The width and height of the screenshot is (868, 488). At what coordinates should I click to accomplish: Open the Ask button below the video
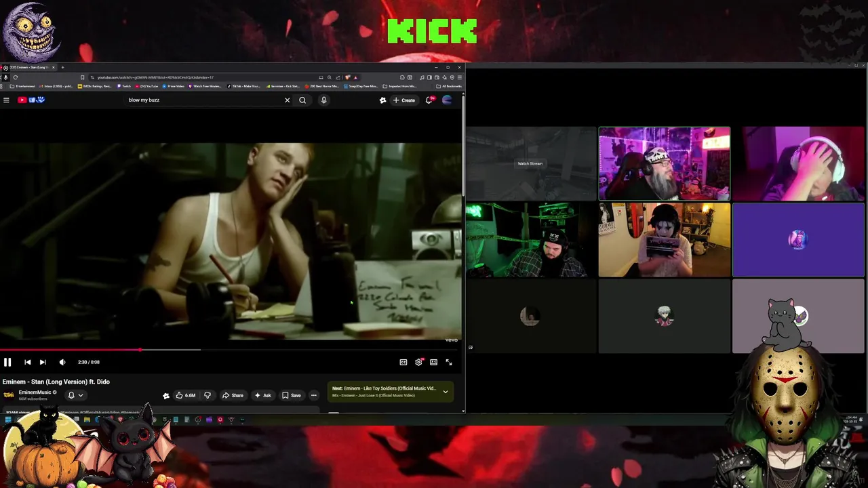tap(263, 395)
